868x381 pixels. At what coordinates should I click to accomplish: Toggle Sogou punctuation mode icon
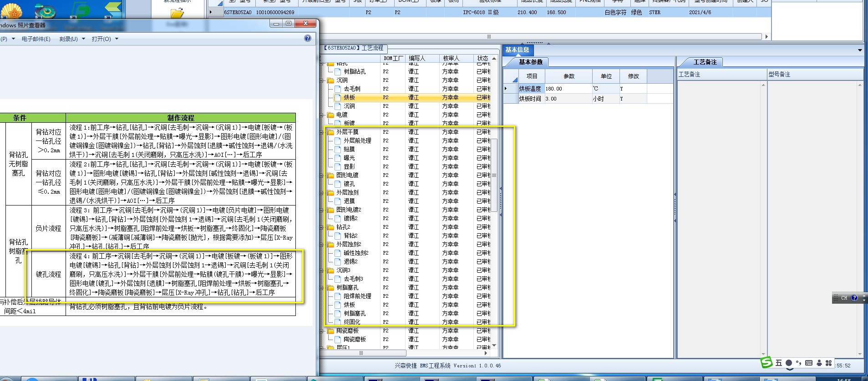click(x=799, y=363)
